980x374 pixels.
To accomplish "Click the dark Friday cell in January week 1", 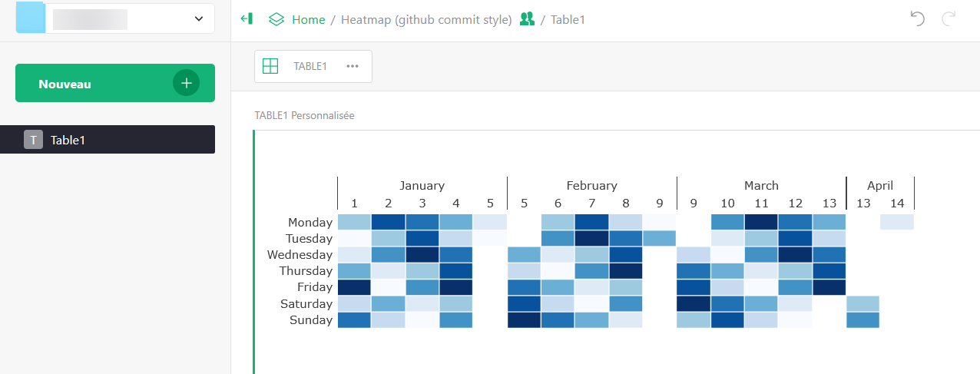I will tap(354, 287).
